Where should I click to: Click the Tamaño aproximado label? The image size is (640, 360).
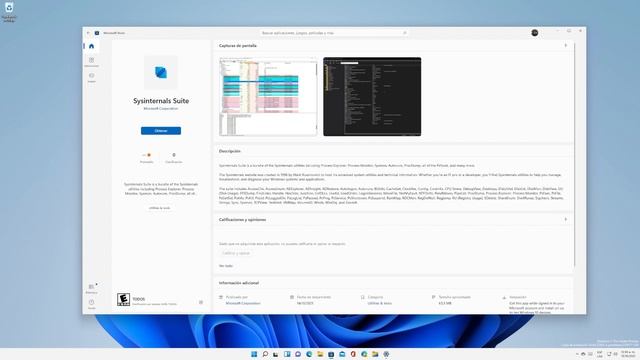click(x=454, y=297)
